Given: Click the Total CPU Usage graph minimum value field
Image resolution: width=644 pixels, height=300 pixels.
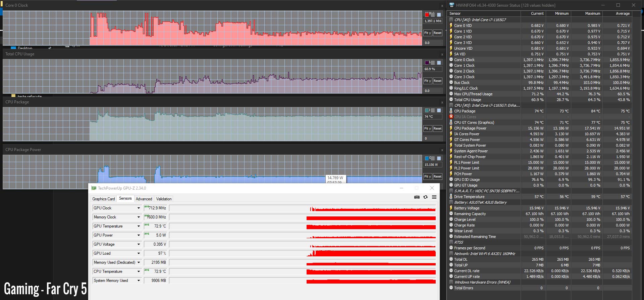Looking at the screenshot, I should [433, 91].
